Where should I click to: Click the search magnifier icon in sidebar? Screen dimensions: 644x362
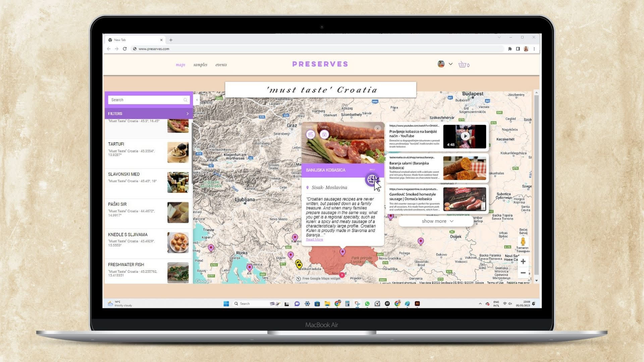[x=186, y=100]
